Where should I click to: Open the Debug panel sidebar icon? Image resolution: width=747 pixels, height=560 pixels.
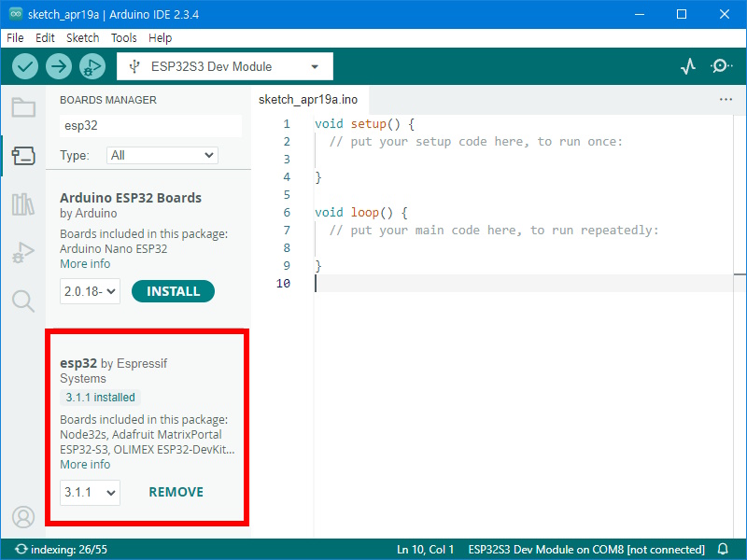coord(23,252)
